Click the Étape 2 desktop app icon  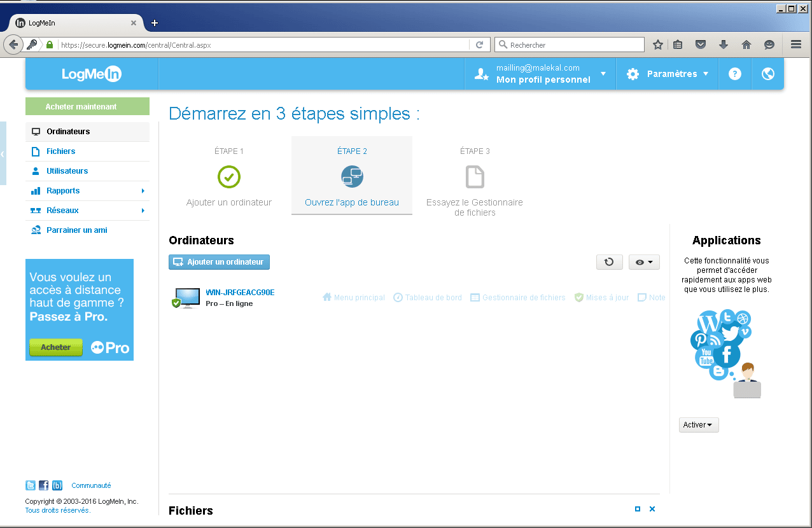point(352,176)
